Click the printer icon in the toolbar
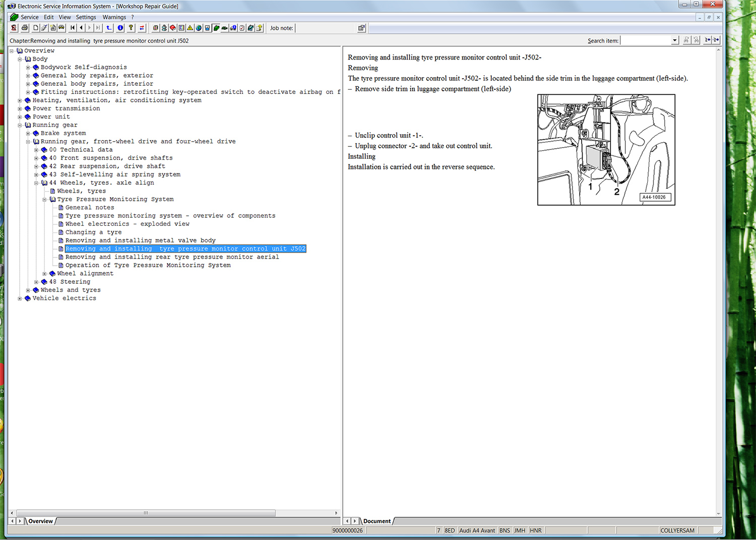This screenshot has height=540, width=756. [x=25, y=28]
